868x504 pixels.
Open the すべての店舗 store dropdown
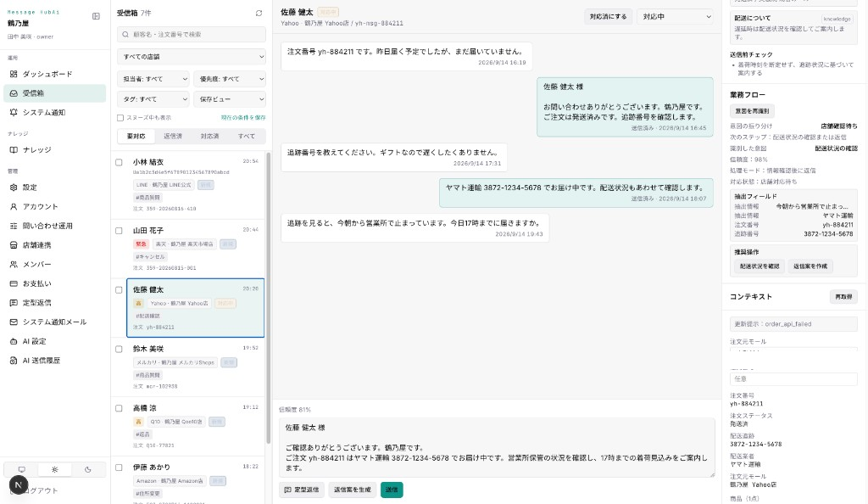tap(192, 57)
